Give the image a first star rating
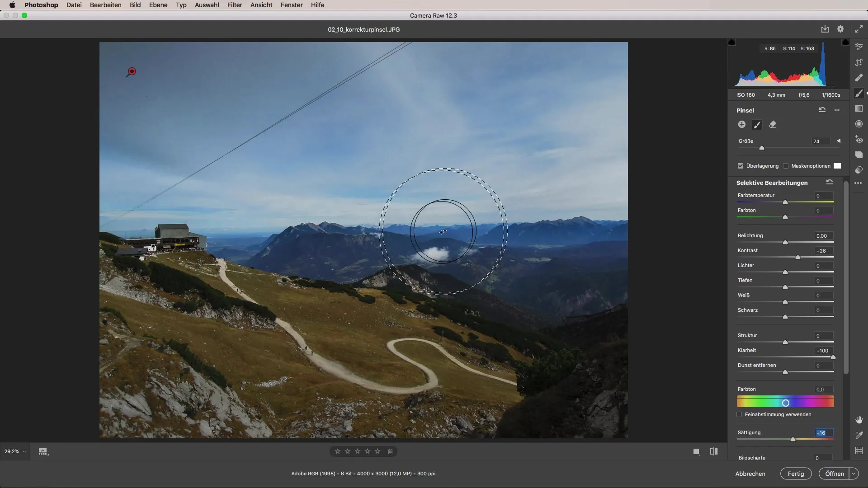This screenshot has height=488, width=868. click(x=338, y=451)
